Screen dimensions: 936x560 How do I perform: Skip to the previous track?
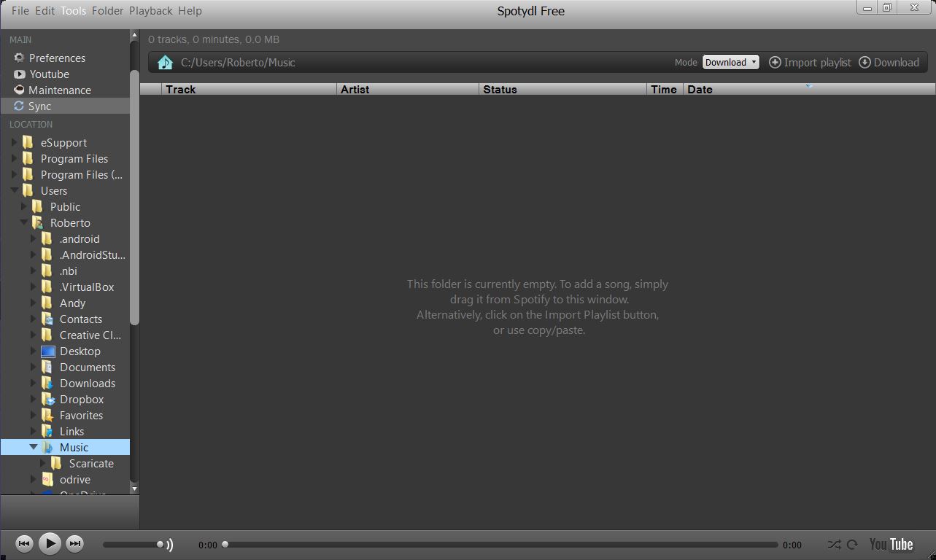[24, 543]
